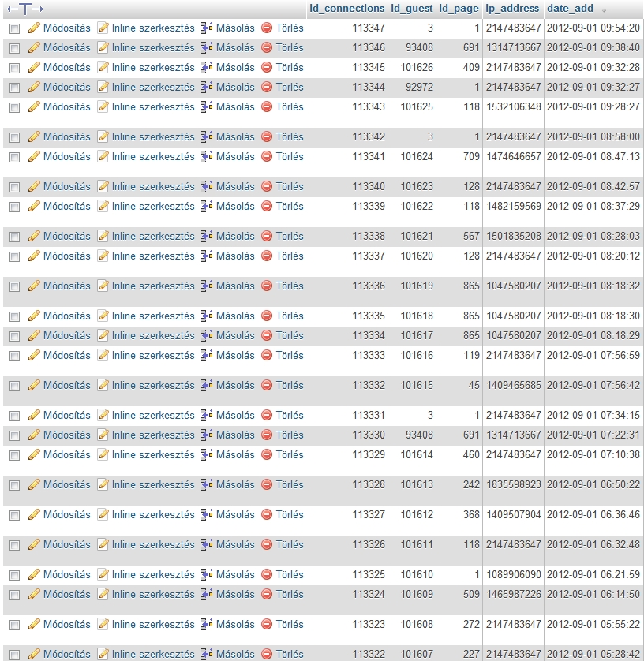Click ip_address 1532106348 cell
This screenshot has height=661, width=644.
[513, 107]
